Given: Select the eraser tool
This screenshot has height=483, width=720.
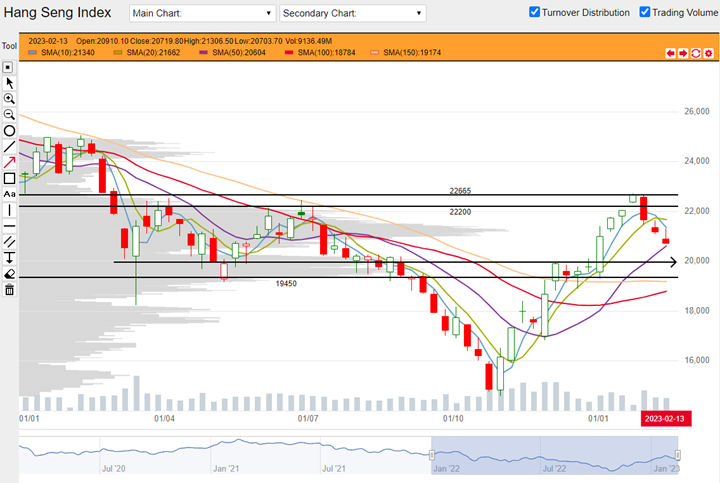Looking at the screenshot, I should click(9, 274).
